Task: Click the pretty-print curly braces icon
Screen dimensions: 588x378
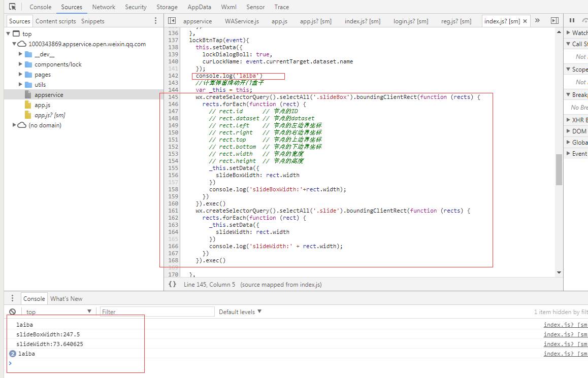Action: (172, 285)
